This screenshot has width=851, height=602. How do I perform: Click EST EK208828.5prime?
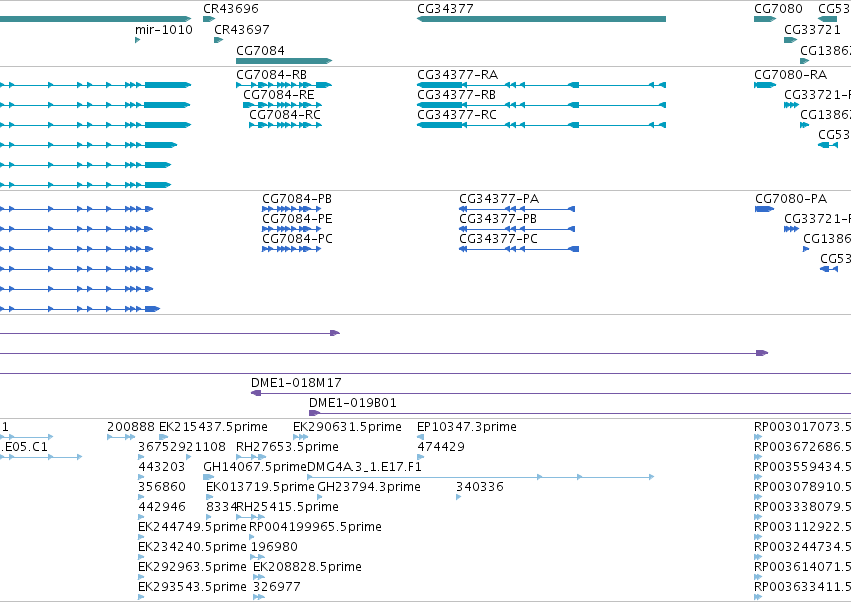(307, 567)
